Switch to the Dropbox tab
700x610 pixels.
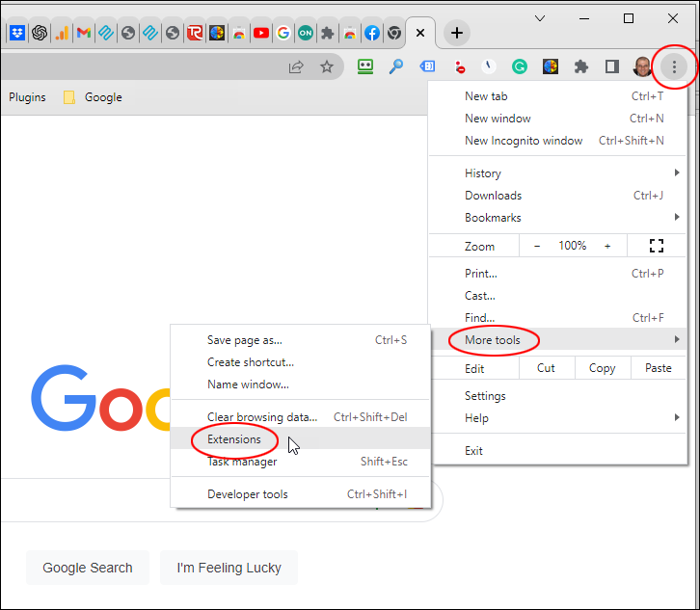(17, 33)
